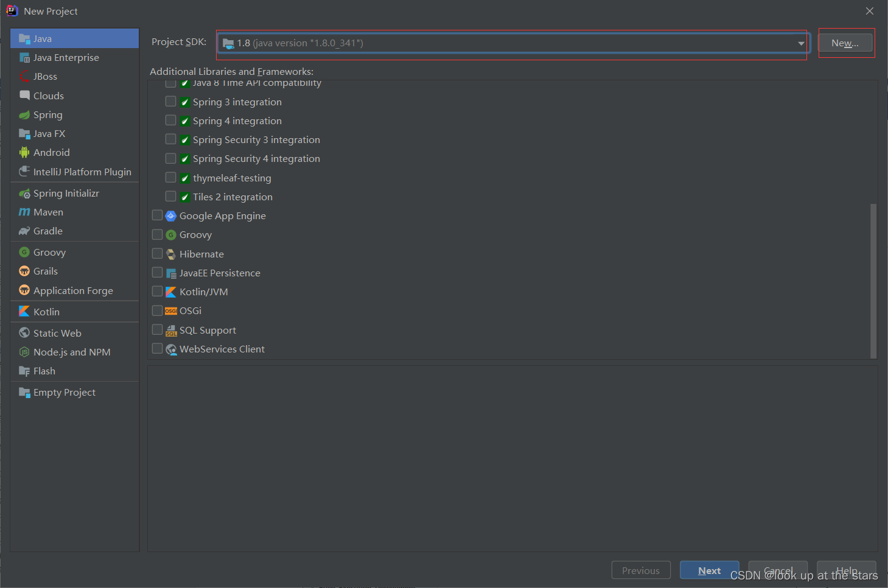This screenshot has height=588, width=888.
Task: Click the WebServices Client icon
Action: pyautogui.click(x=171, y=349)
